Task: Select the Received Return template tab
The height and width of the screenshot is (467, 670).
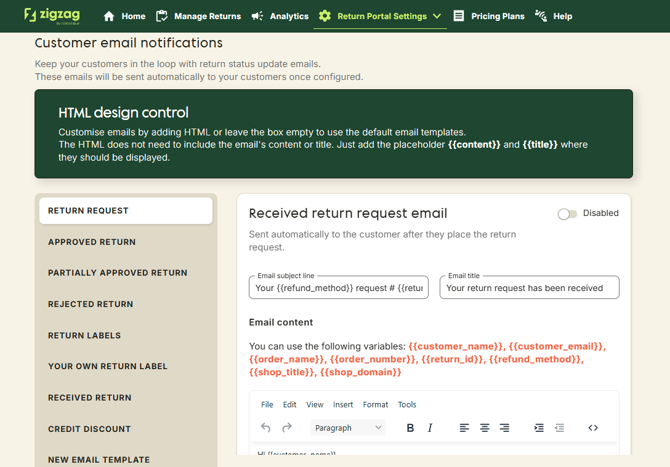Action: coord(126,397)
